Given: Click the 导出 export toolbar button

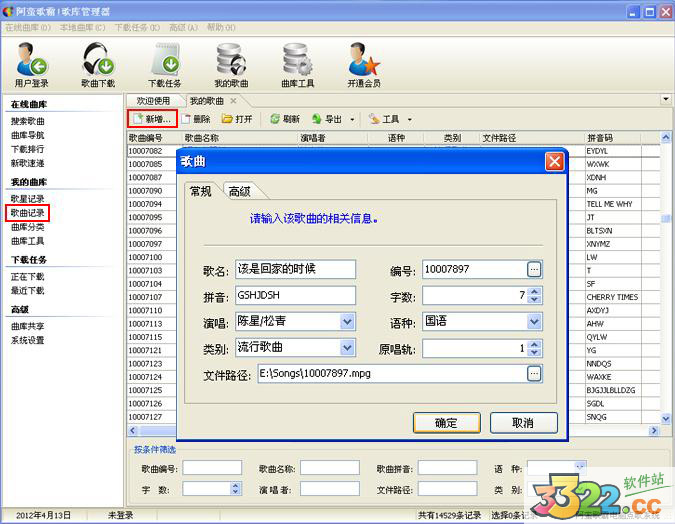Looking at the screenshot, I should (x=327, y=119).
